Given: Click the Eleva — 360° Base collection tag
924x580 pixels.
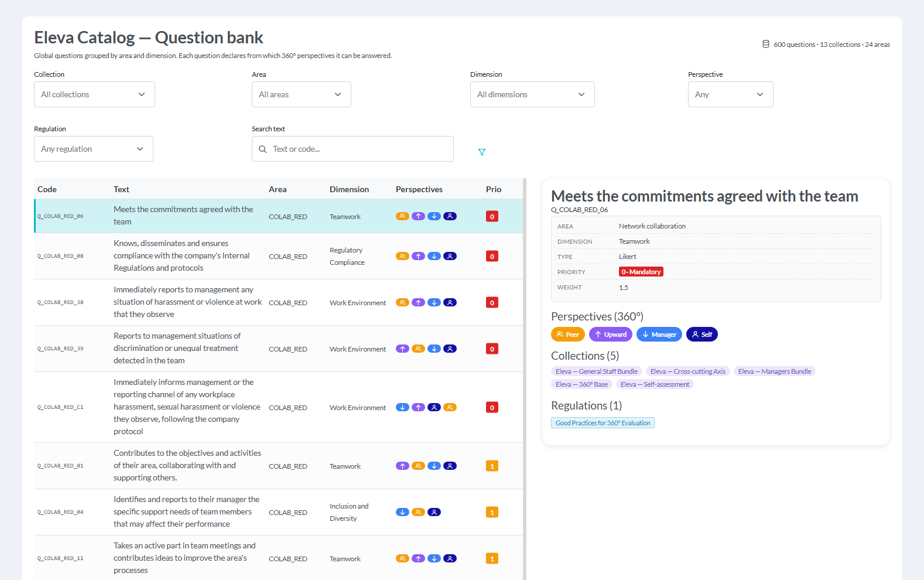Looking at the screenshot, I should coord(581,384).
